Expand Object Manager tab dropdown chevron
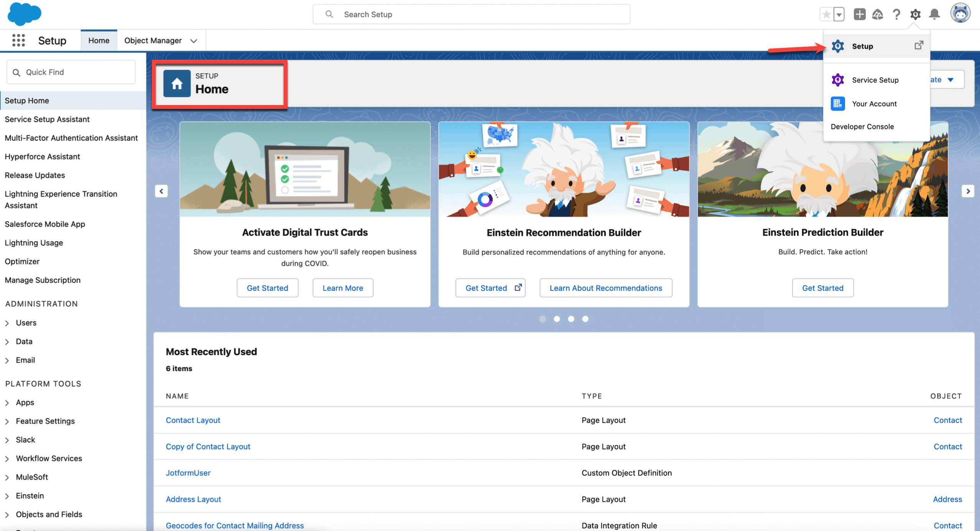 click(194, 41)
